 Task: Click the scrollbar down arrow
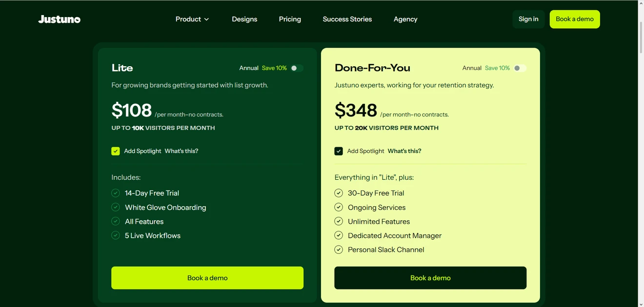[x=641, y=304]
